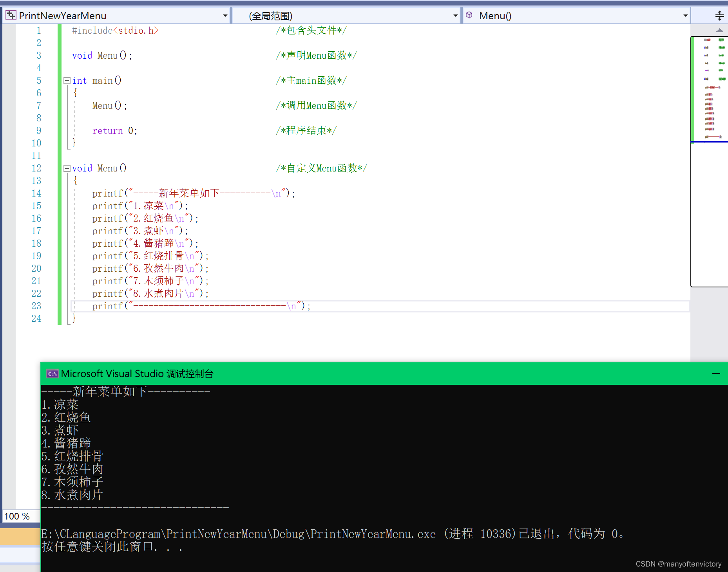Screen dimensions: 728x572
Task: Click the debug console window icon
Action: (x=52, y=374)
